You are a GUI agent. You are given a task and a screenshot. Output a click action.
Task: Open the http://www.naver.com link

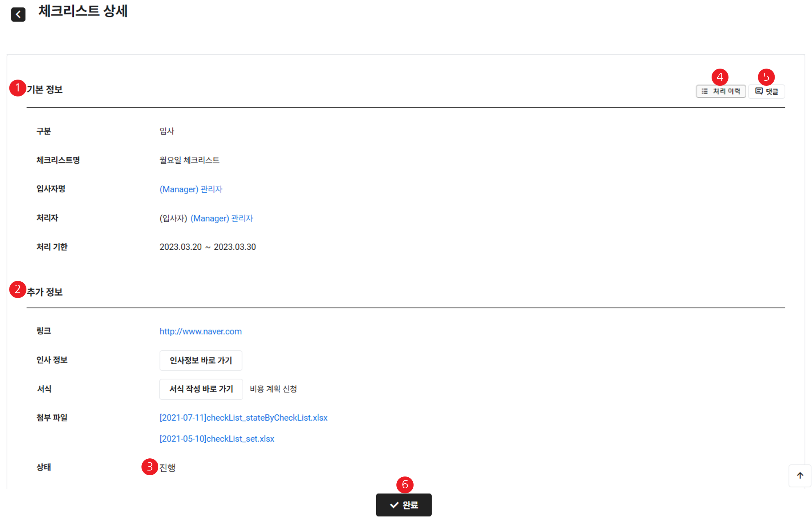(x=201, y=332)
